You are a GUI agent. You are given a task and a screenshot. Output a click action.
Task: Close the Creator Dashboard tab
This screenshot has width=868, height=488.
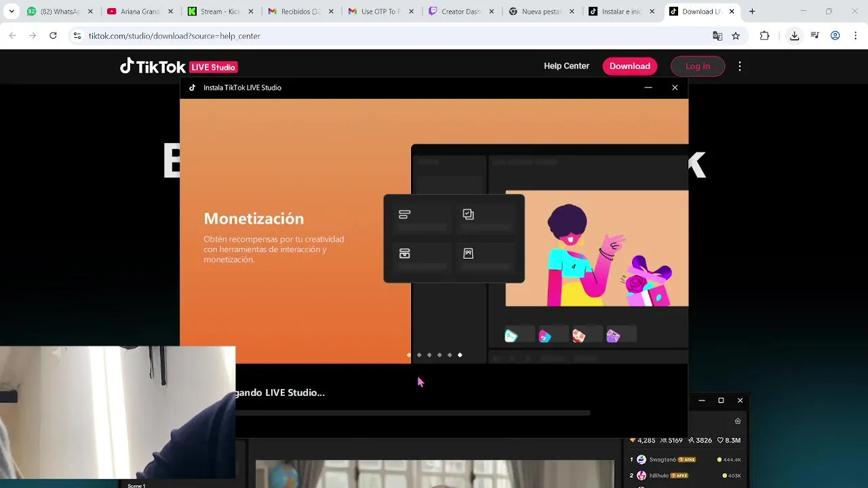click(491, 12)
